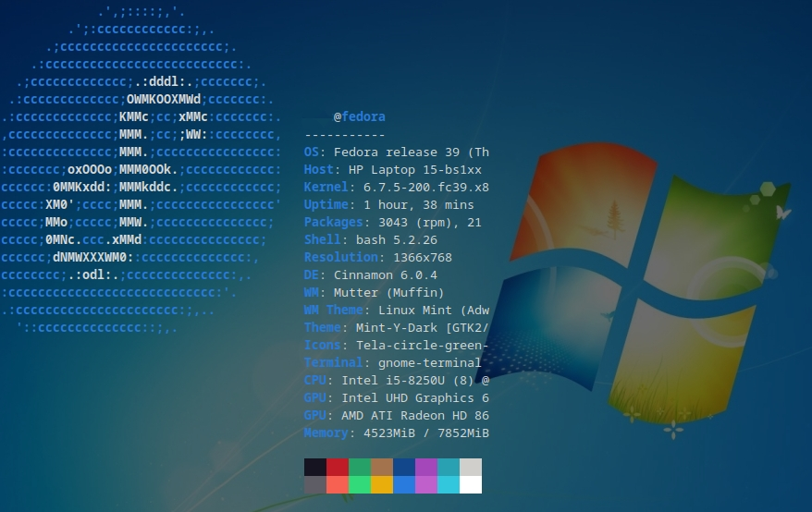
Task: Click the 'Host: HP Laptop 15-bs1xx' line
Action: tap(393, 170)
